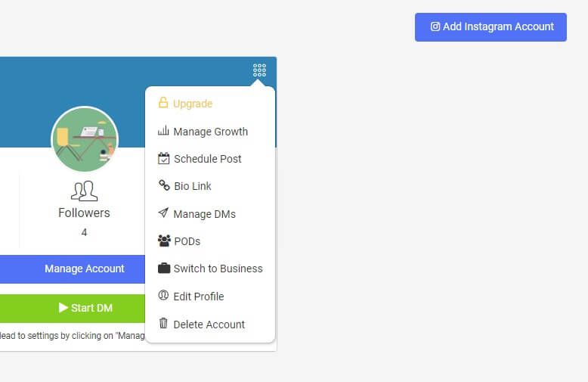Screen dimensions: 588x382
Task: Select the Bio Link menu item
Action: coord(192,186)
